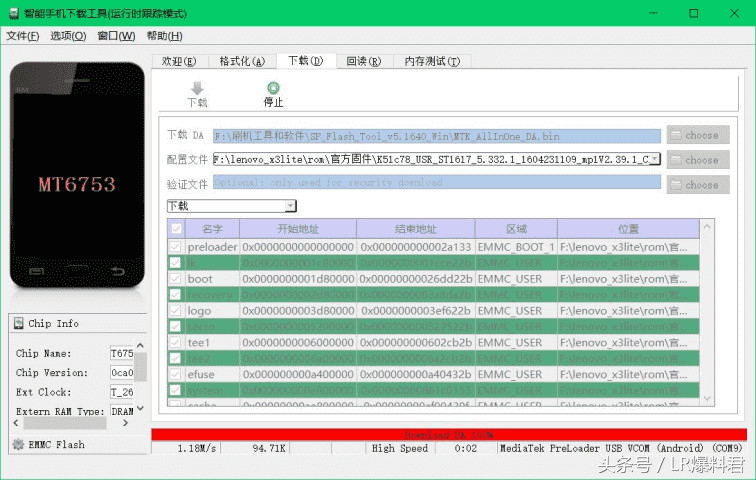Click the red Download DA progress bar
756x480 pixels.
pyautogui.click(x=449, y=434)
